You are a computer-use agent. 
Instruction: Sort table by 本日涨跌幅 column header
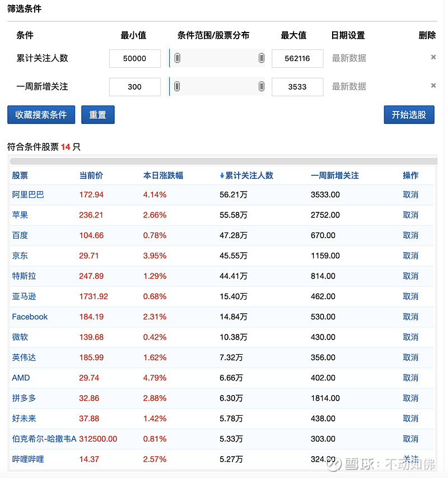click(x=164, y=175)
